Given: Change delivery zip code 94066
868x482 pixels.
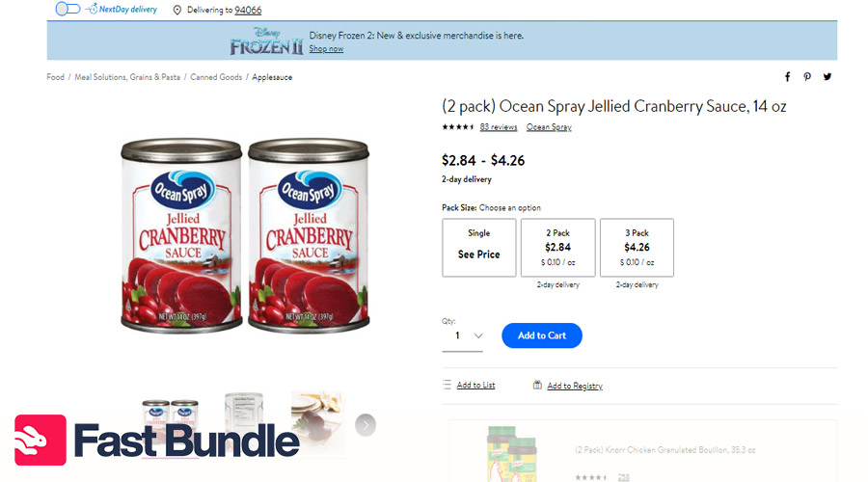Looking at the screenshot, I should [249, 10].
